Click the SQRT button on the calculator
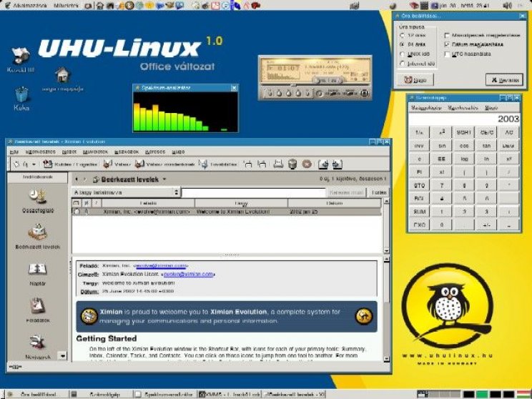This screenshot has width=532, height=399. [x=464, y=132]
